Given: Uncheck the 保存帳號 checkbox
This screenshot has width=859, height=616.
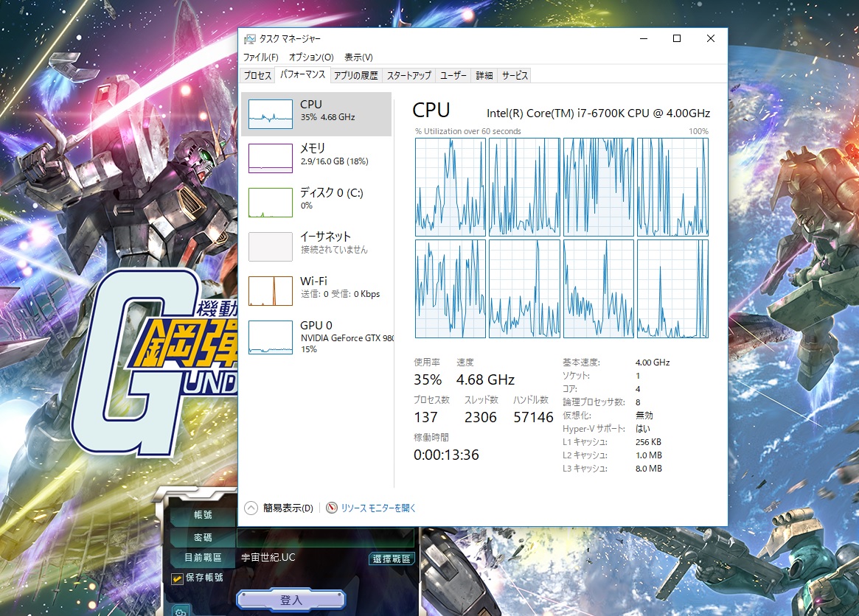Looking at the screenshot, I should (x=176, y=578).
